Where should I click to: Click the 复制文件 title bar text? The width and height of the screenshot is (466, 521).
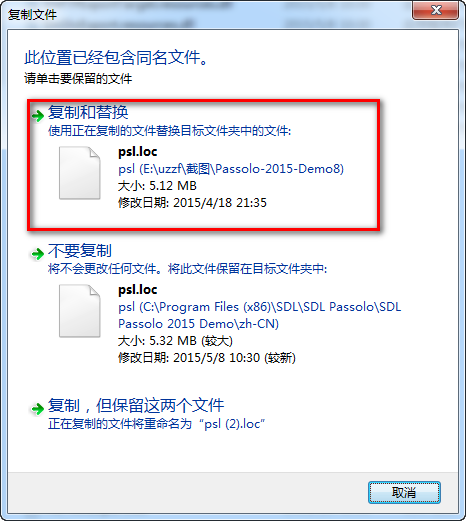[x=32, y=15]
